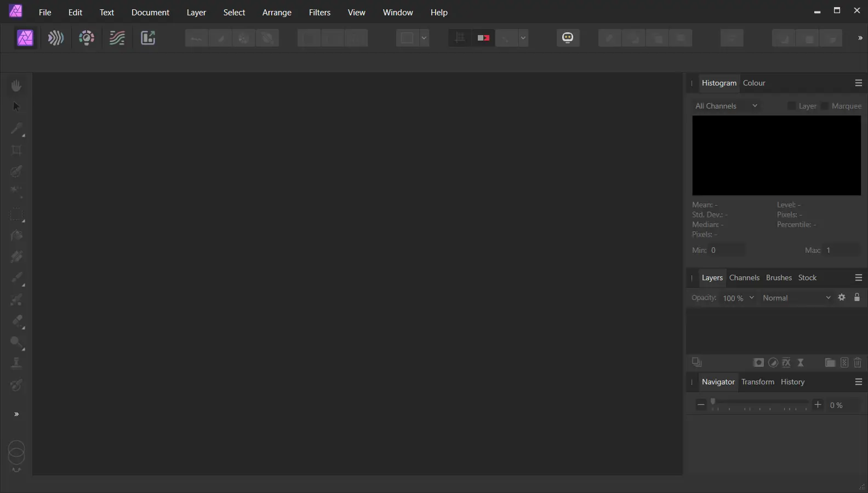This screenshot has height=493, width=868.
Task: Select the Flood Fill tool
Action: coord(16,235)
